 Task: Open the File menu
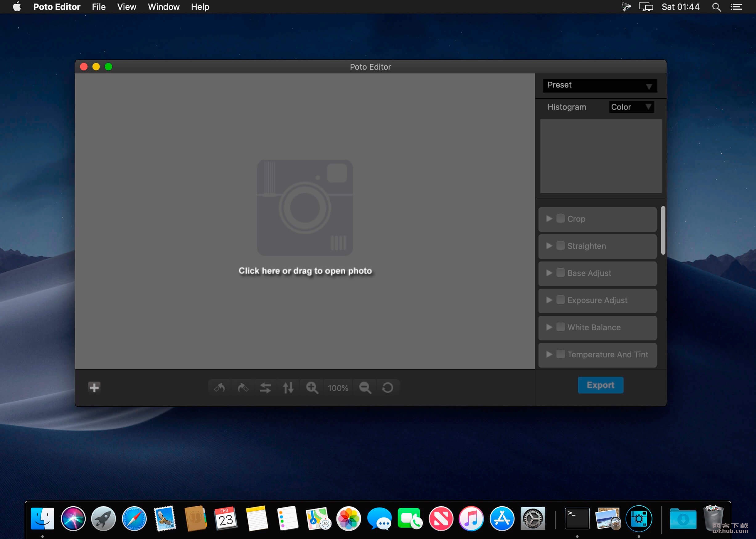pos(99,7)
